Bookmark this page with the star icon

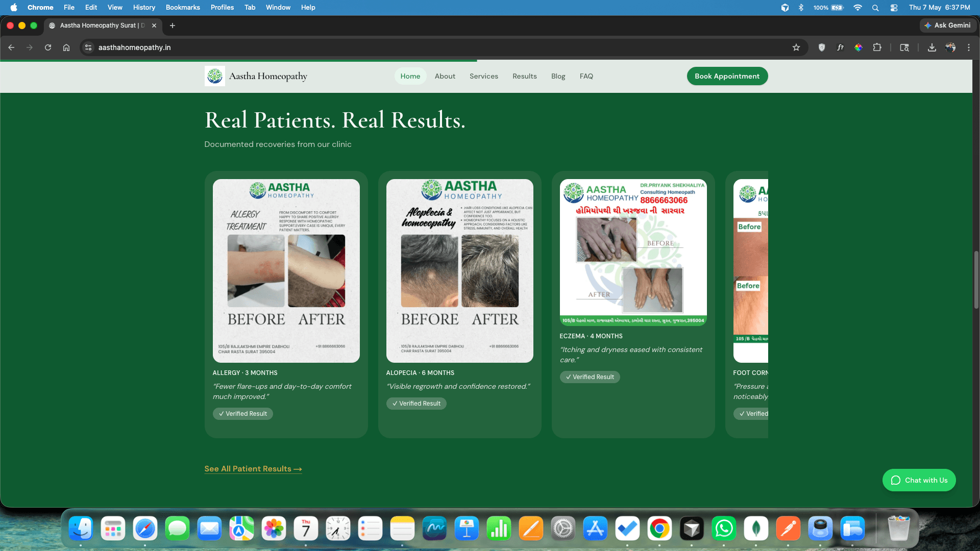click(796, 47)
